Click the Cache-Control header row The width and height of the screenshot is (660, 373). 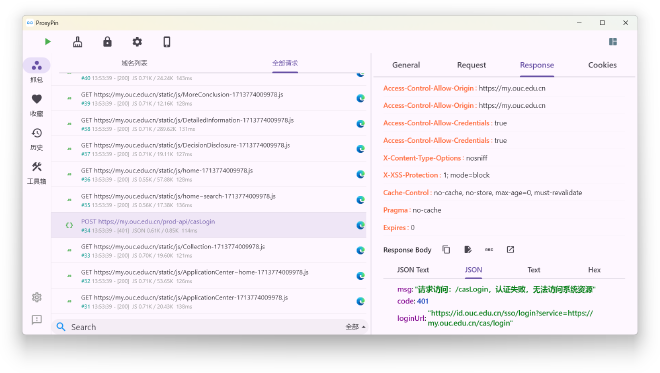[483, 192]
